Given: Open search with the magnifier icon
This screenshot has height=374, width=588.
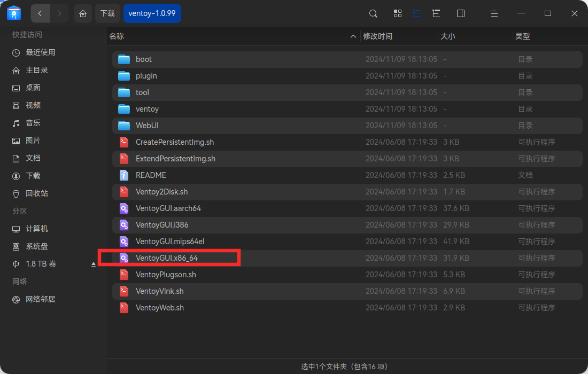Looking at the screenshot, I should (373, 13).
